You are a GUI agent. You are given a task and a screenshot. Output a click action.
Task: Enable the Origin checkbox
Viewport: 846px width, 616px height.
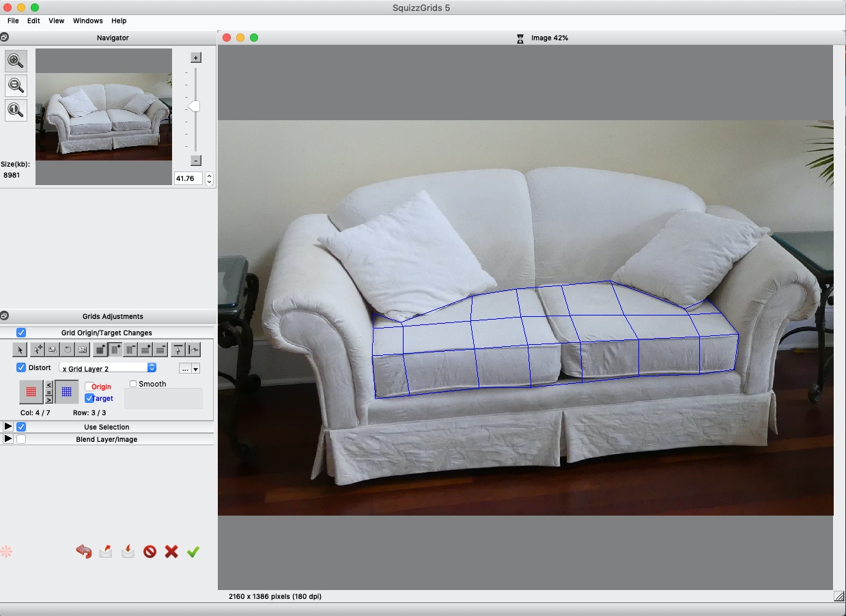[x=89, y=387]
